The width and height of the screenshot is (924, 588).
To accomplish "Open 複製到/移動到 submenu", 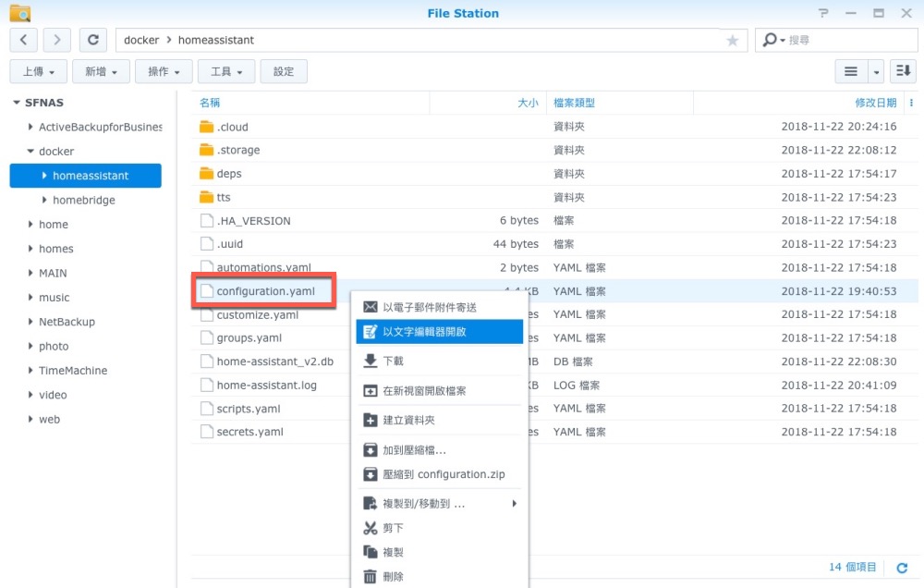I will tap(440, 504).
